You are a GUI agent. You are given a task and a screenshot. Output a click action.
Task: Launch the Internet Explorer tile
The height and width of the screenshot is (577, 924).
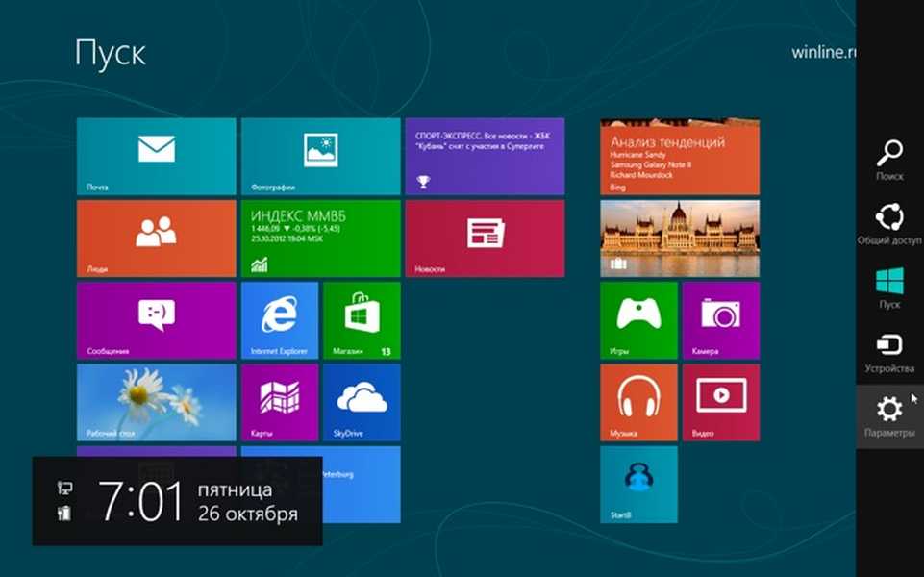coord(280,320)
